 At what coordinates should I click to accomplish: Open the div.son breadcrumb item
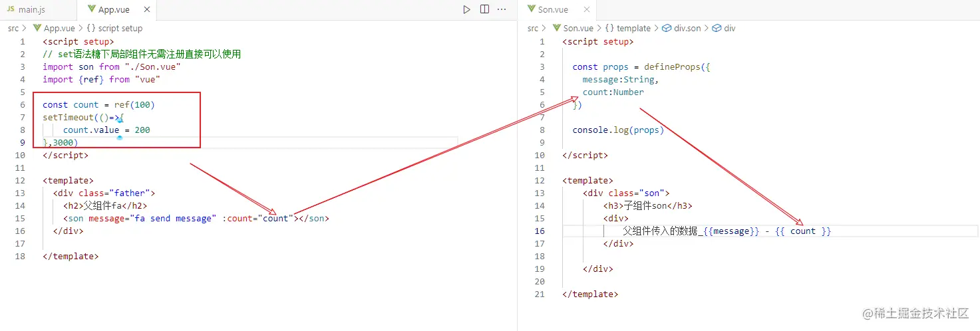[681, 28]
